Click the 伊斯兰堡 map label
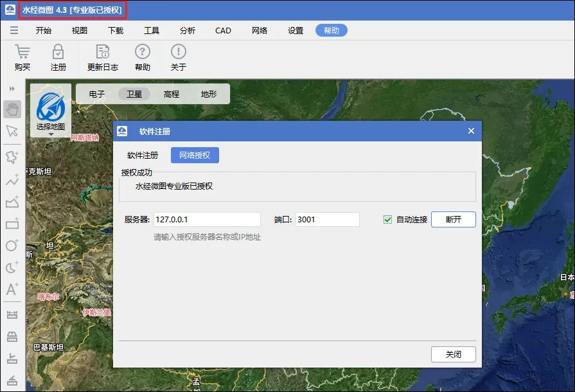Viewport: 575px width, 392px height. pos(96,312)
